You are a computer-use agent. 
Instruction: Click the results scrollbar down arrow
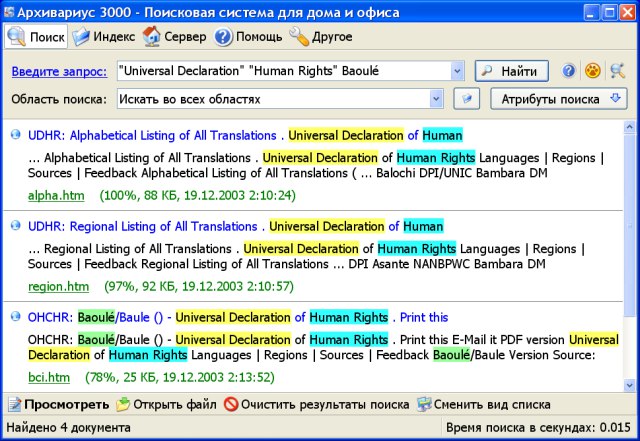coord(629,385)
